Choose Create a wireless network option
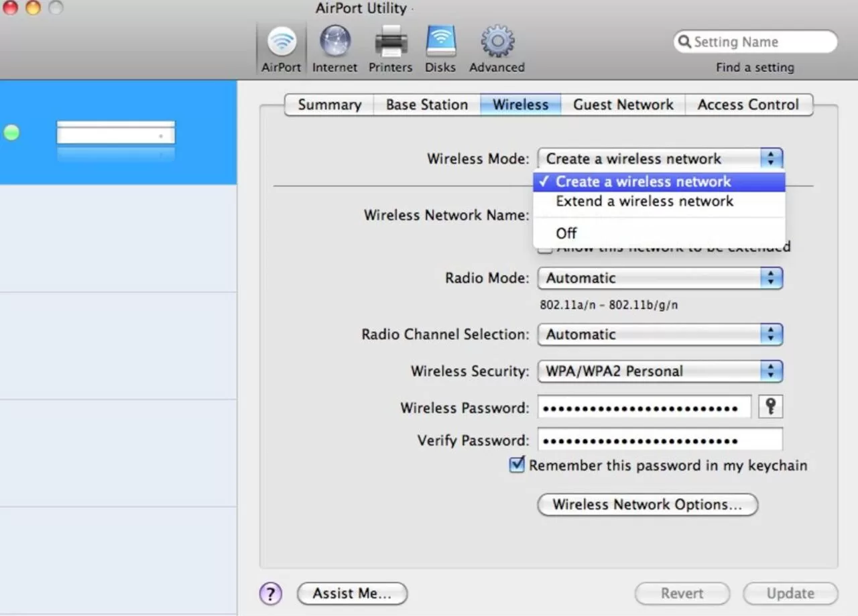The image size is (858, 616). 659,182
